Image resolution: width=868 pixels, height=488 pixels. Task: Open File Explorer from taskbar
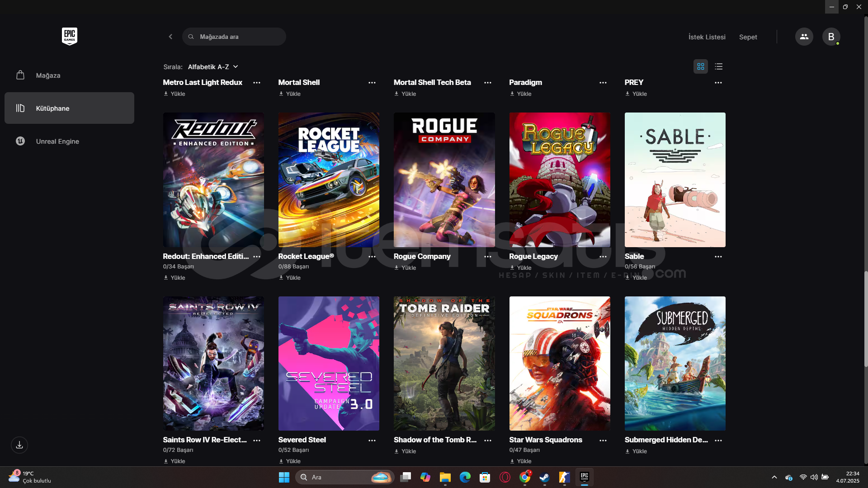(x=445, y=477)
